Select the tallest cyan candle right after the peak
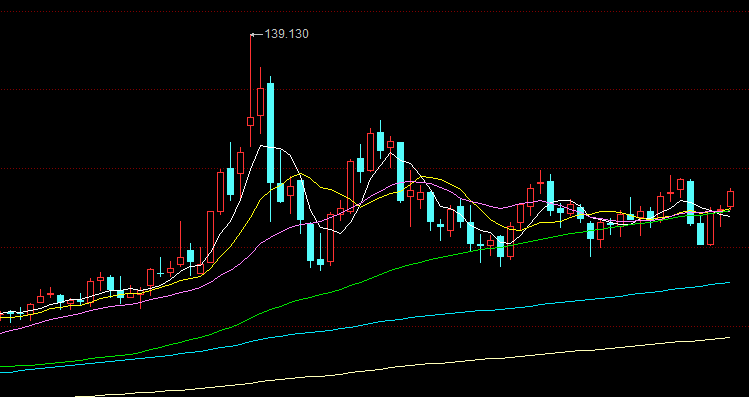The image size is (749, 397). (x=270, y=133)
